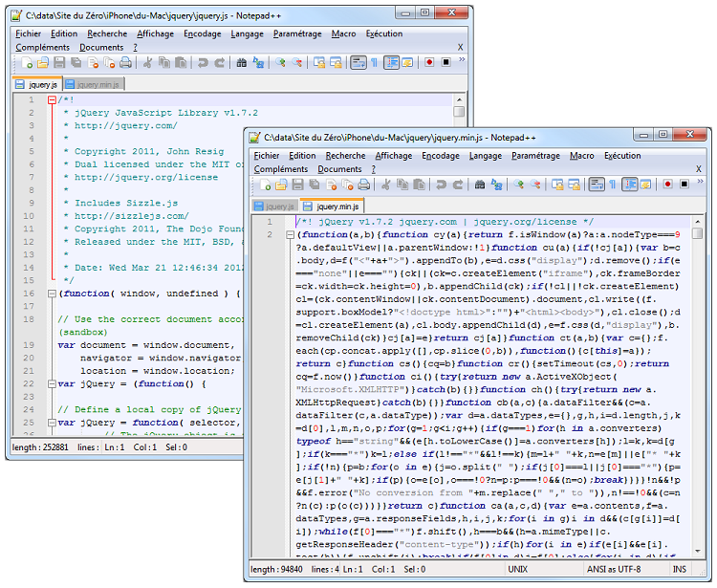This screenshot has height=588, width=717.
Task: Toggle Word Wrap in jquery.js window
Action: 358,63
